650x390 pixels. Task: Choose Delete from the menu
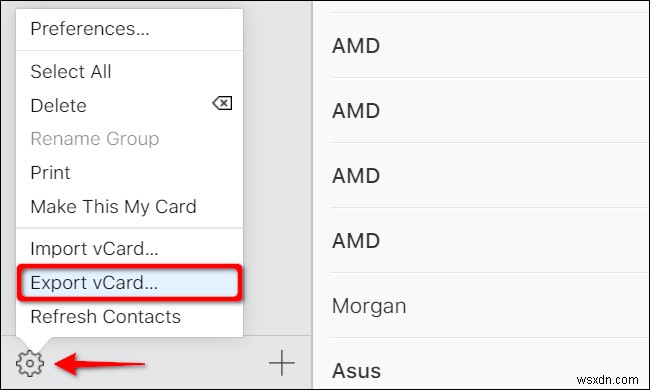click(129, 105)
